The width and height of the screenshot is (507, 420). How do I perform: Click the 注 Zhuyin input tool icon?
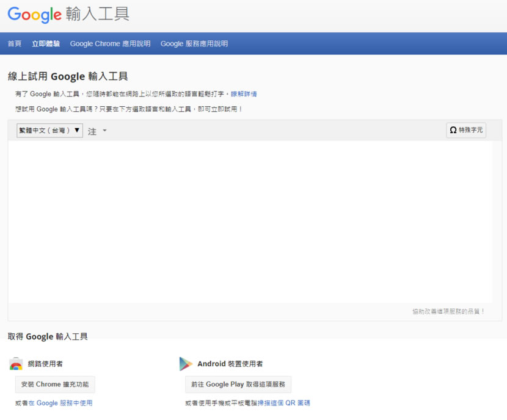(92, 131)
